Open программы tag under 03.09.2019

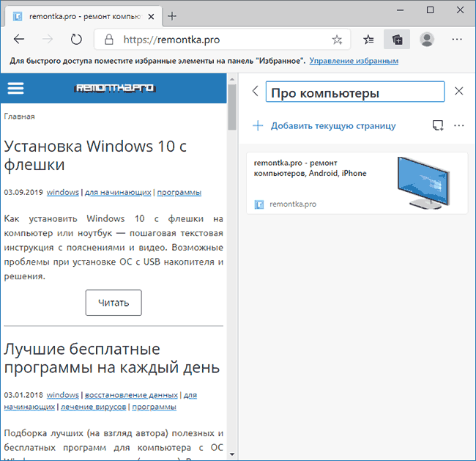coord(179,192)
